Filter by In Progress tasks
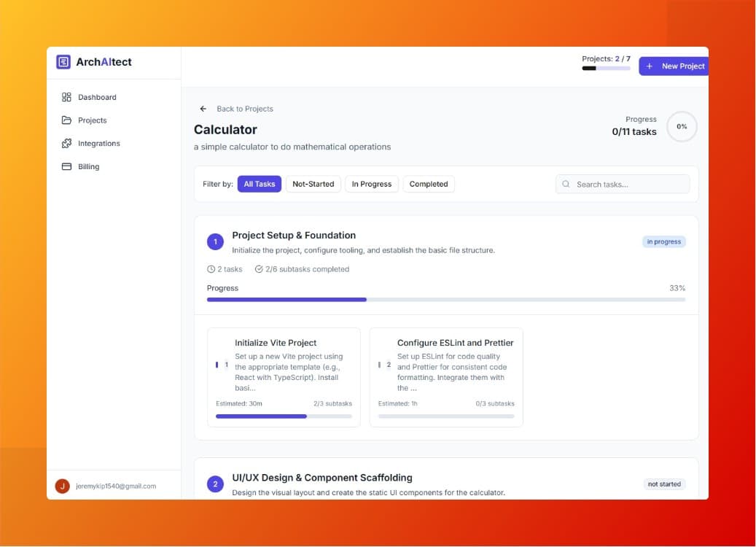 (372, 185)
